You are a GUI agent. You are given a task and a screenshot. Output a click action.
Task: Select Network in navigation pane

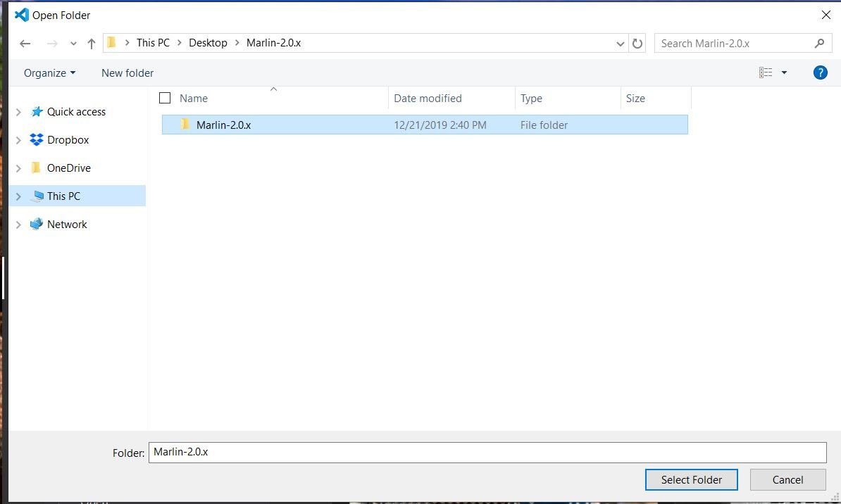click(x=67, y=225)
